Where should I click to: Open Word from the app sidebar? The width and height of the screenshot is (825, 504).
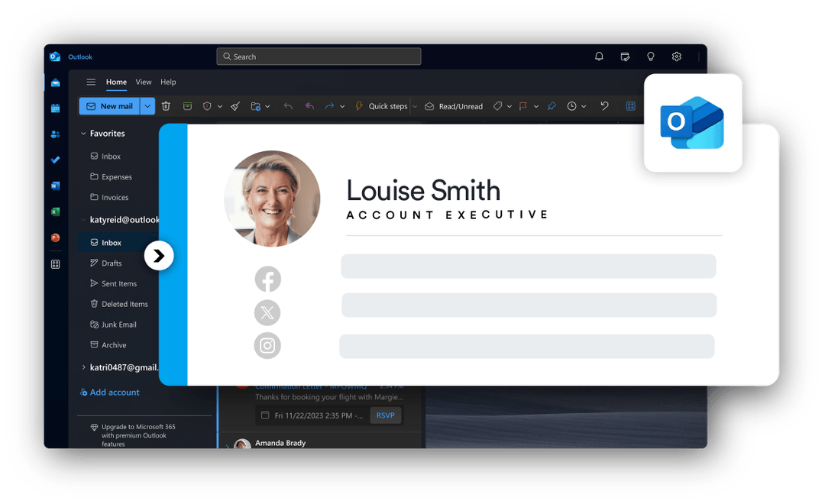55,186
